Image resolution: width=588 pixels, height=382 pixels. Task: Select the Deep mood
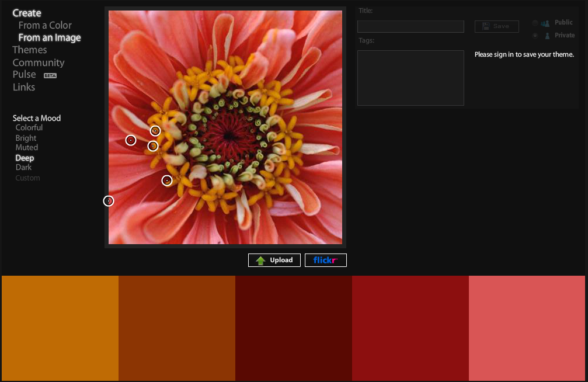click(25, 158)
